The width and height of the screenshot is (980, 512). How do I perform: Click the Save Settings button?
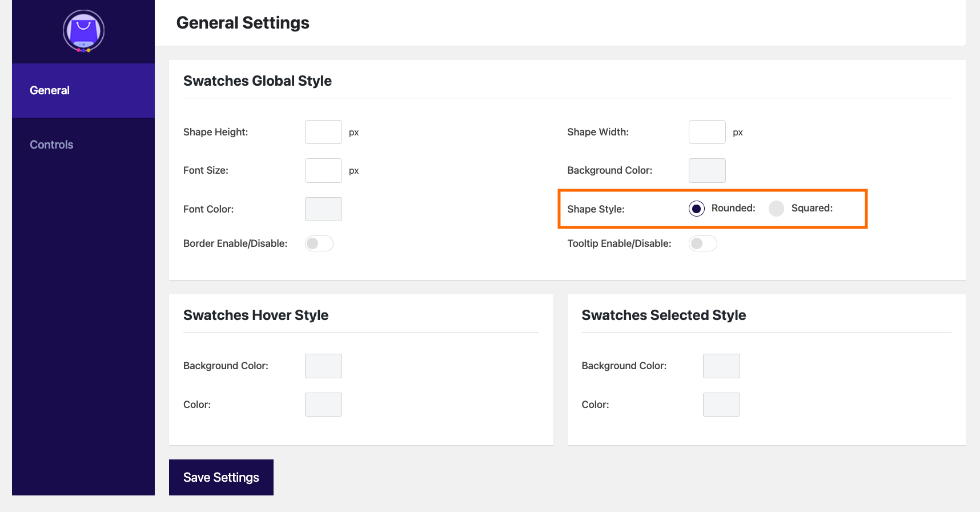point(221,477)
